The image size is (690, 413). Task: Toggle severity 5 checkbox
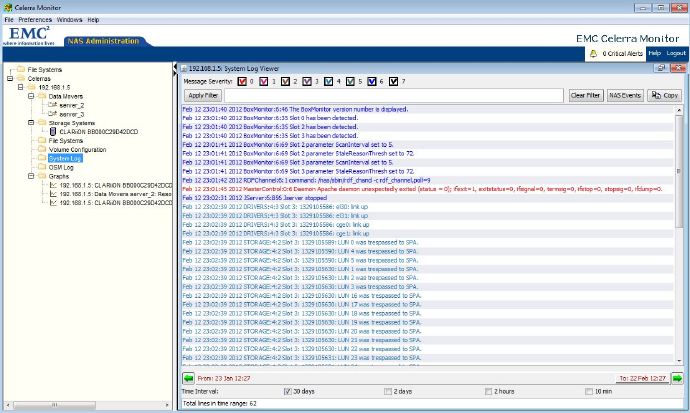tap(350, 81)
